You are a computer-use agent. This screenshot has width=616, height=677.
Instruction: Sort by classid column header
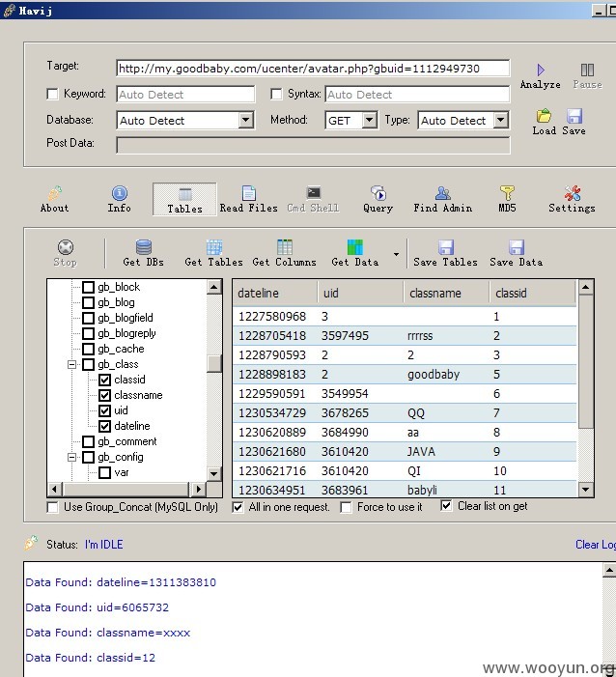533,294
